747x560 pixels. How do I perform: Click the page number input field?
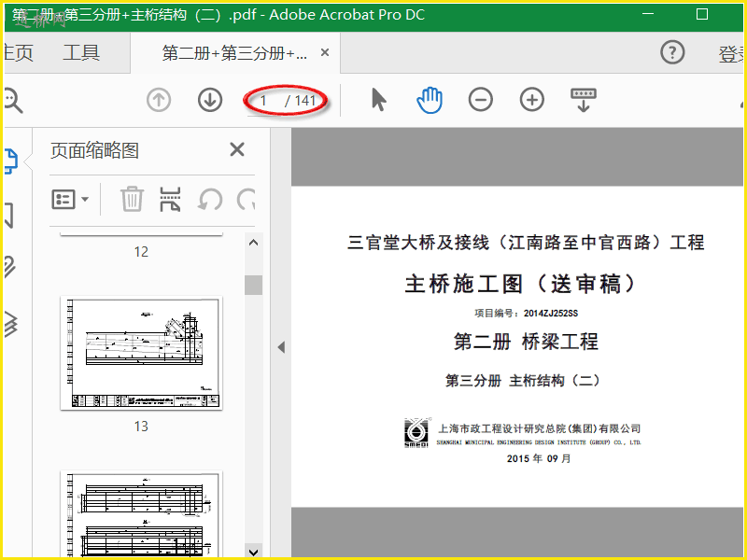pos(263,101)
